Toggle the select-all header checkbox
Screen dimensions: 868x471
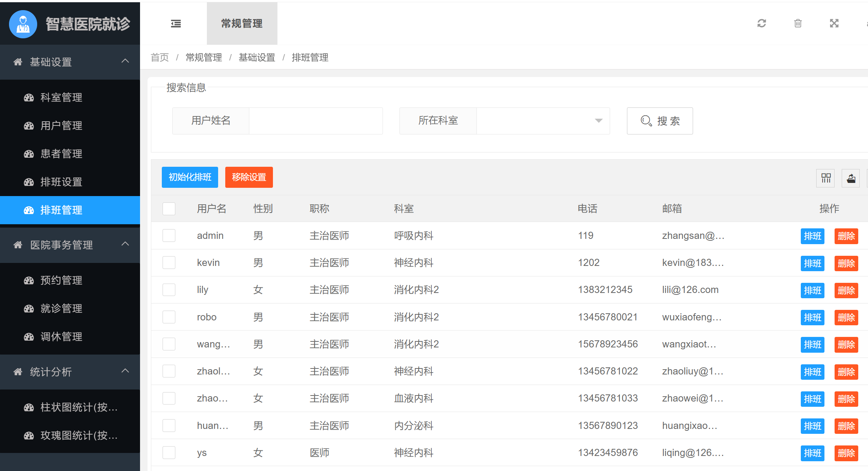point(169,209)
